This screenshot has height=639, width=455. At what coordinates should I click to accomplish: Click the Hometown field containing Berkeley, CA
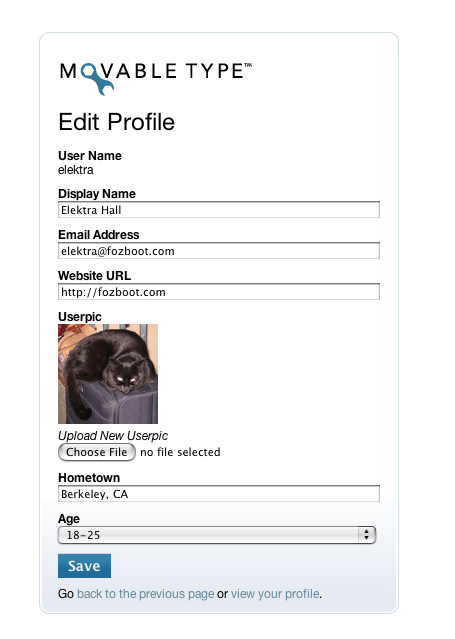(x=219, y=494)
